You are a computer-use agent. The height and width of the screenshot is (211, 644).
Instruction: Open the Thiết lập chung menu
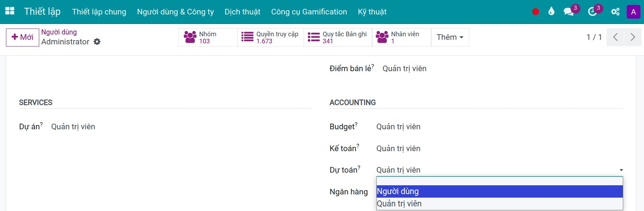(x=99, y=12)
